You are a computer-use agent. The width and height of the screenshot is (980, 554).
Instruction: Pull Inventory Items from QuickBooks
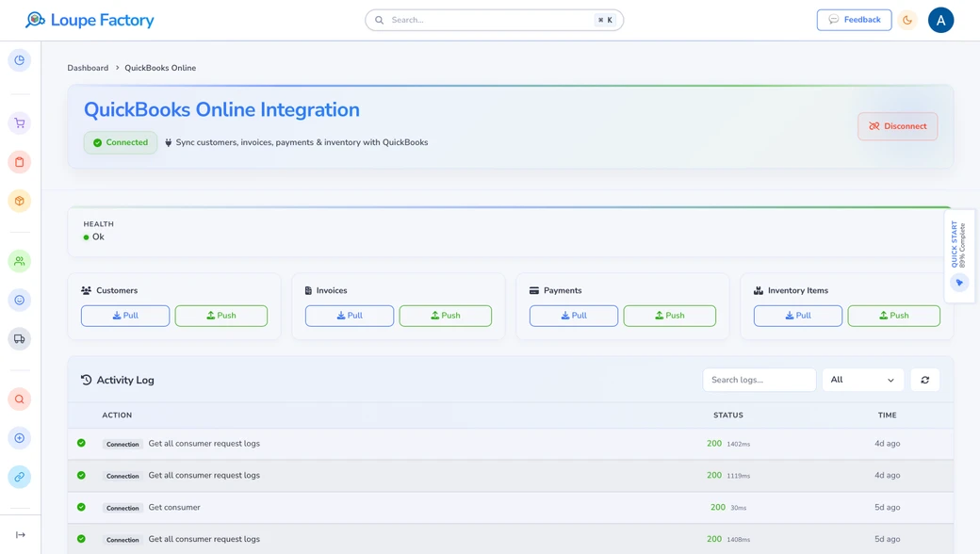click(x=797, y=316)
